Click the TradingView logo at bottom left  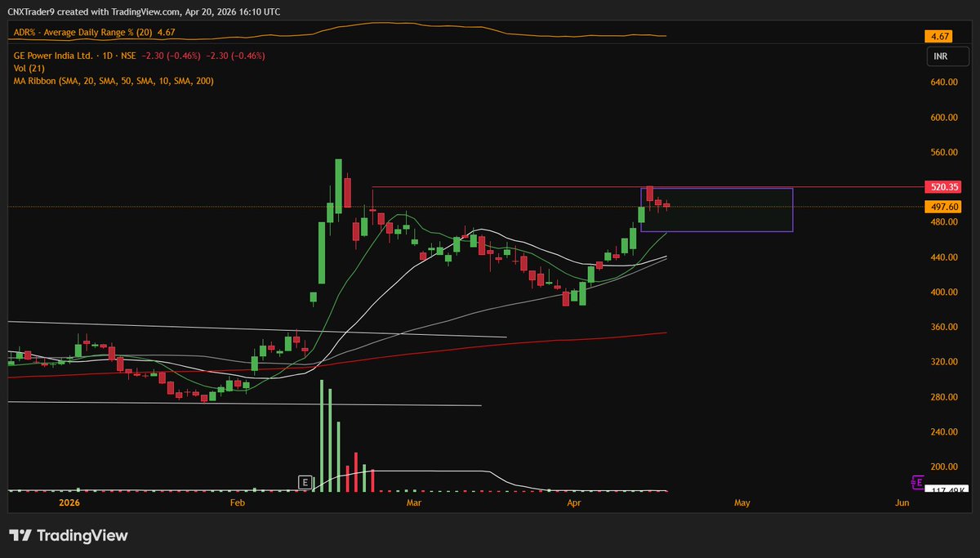pos(69,534)
